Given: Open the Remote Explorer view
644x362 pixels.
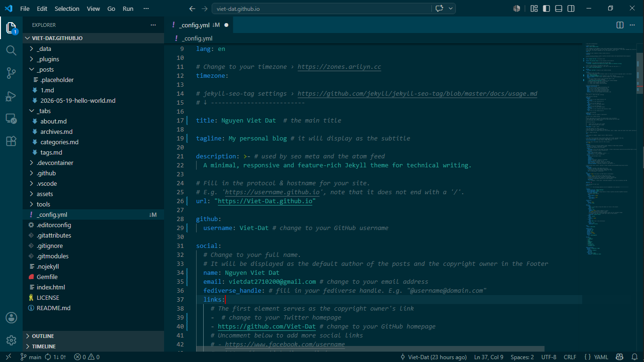Looking at the screenshot, I should pyautogui.click(x=11, y=118).
